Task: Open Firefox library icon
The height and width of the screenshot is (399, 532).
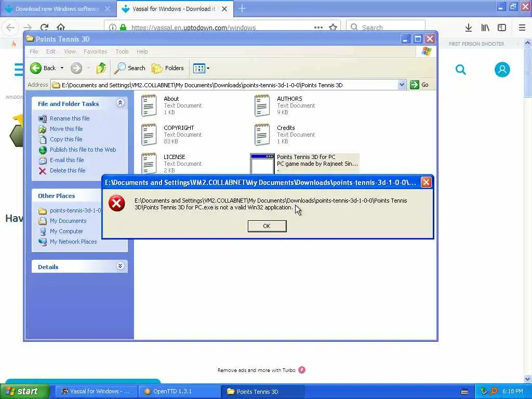Action: 485,28
